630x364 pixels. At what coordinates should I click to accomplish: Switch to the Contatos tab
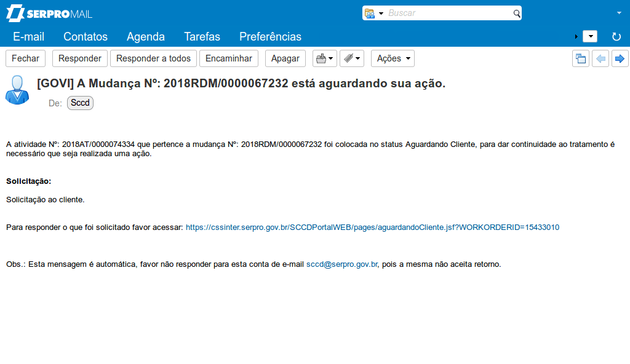[86, 36]
